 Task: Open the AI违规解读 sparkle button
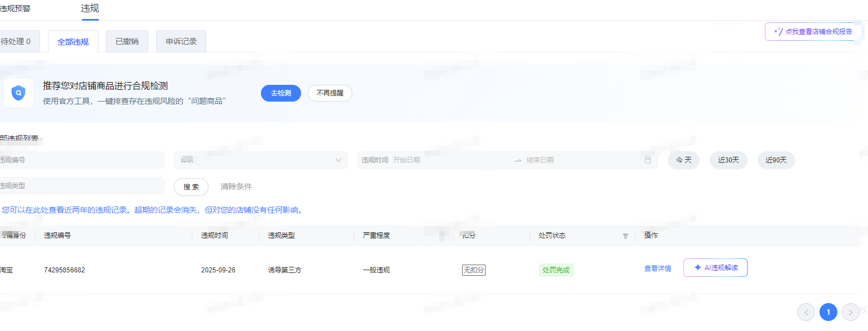pos(715,268)
